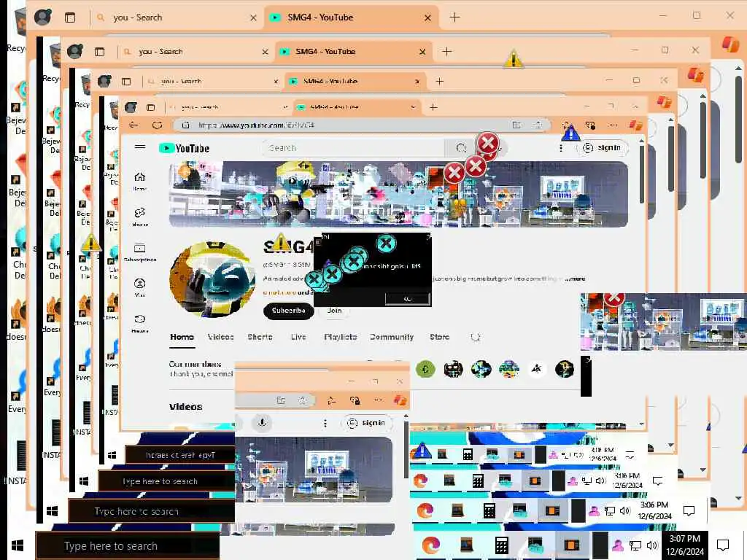Open new tab in frontmost browser window
The image size is (747, 560).
(455, 17)
